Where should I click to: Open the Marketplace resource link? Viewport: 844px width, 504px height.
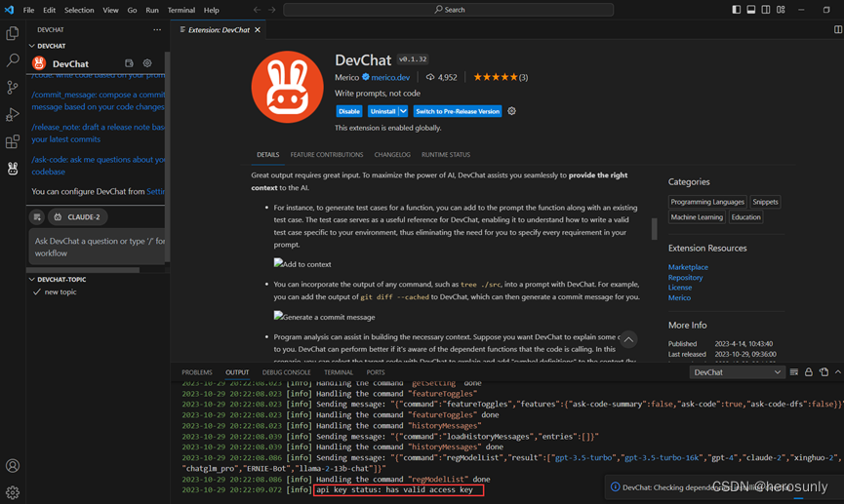(688, 267)
